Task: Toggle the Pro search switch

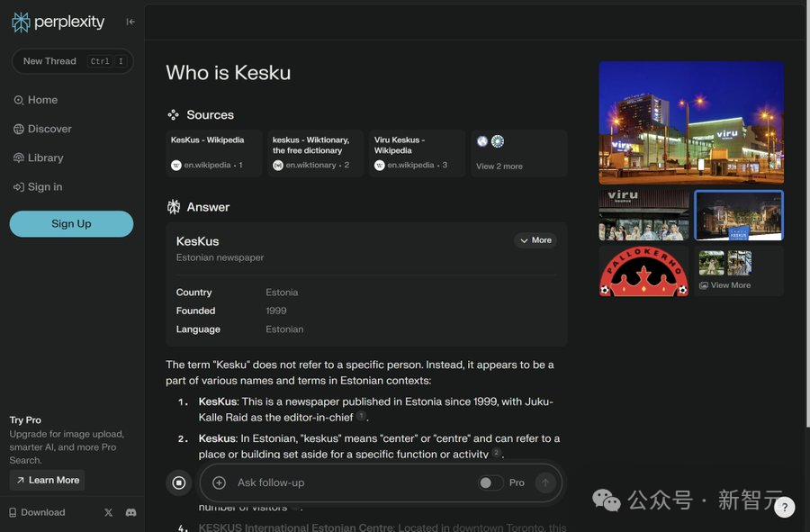Action: [490, 483]
